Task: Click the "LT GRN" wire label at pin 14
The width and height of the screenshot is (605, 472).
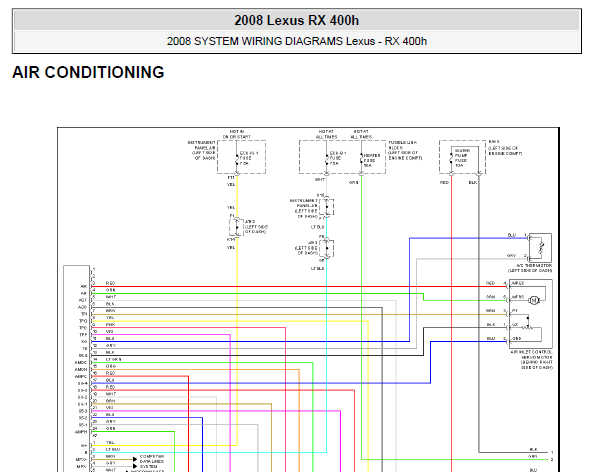Action: [113, 359]
